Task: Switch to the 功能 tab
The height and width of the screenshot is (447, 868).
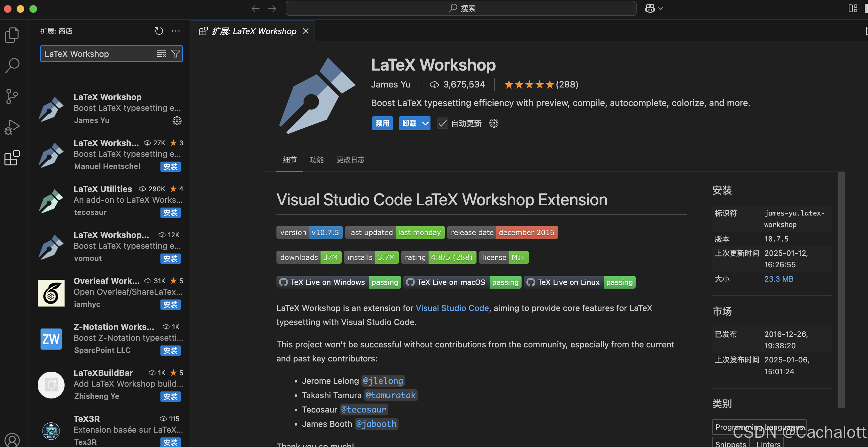Action: (x=316, y=160)
